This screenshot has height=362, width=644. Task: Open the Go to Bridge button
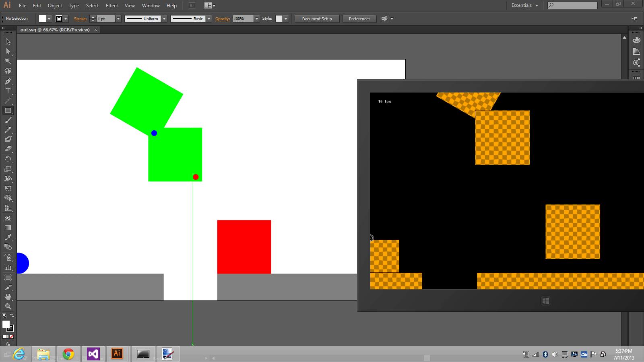192,6
